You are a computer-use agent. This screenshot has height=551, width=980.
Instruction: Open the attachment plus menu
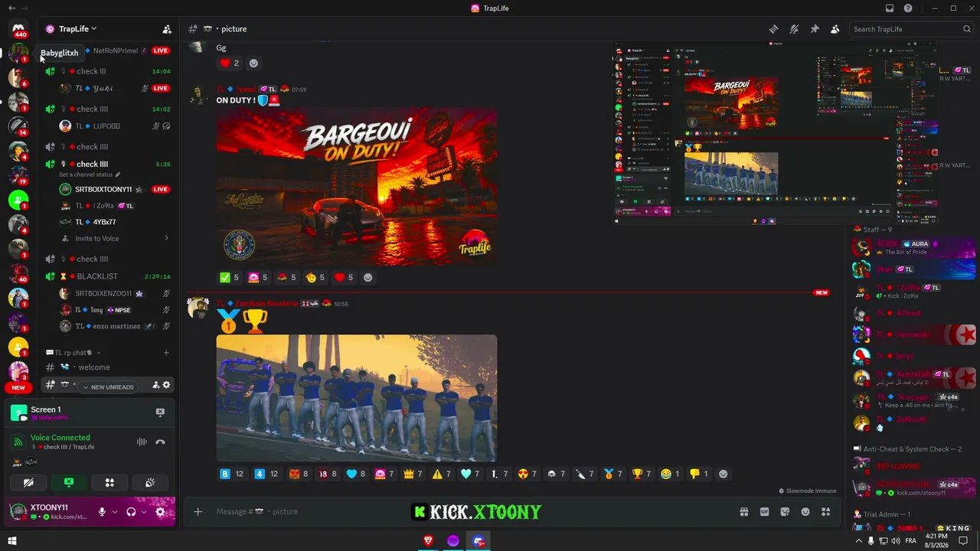click(x=198, y=511)
